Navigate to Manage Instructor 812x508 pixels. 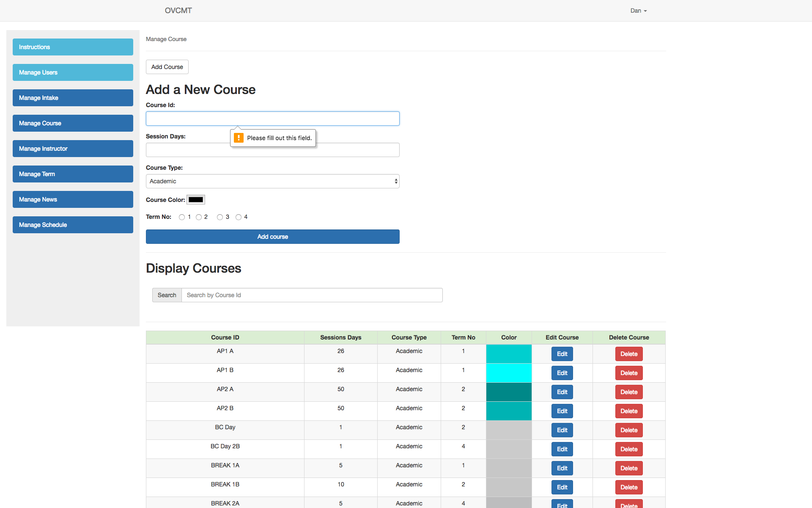click(x=73, y=149)
